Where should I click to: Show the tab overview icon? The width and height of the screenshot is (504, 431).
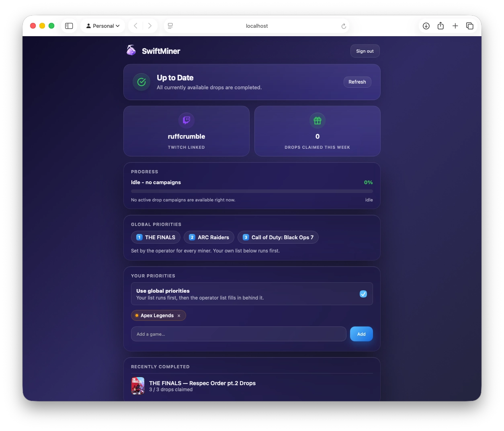[469, 26]
